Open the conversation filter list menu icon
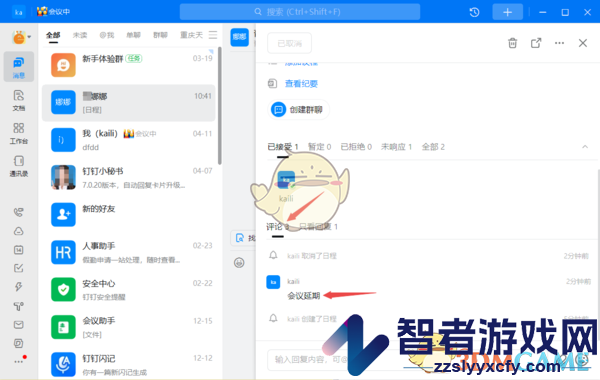The height and width of the screenshot is (380, 600). pos(213,35)
